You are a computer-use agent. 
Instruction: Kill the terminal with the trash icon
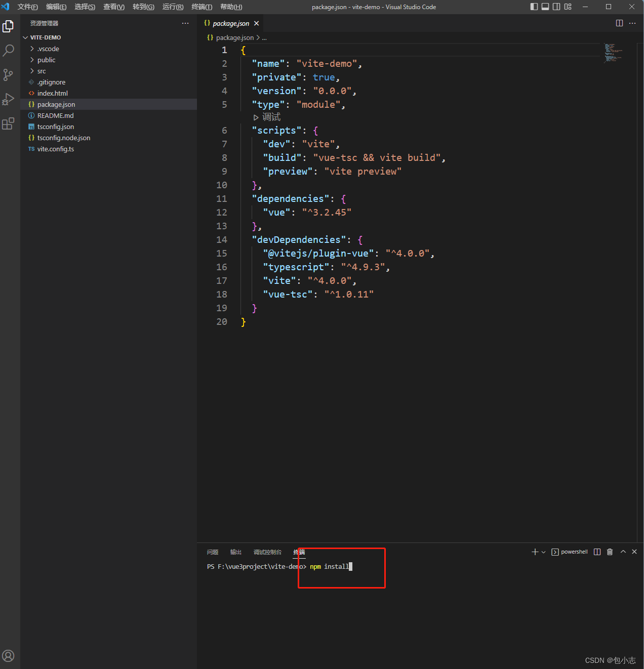(x=610, y=552)
